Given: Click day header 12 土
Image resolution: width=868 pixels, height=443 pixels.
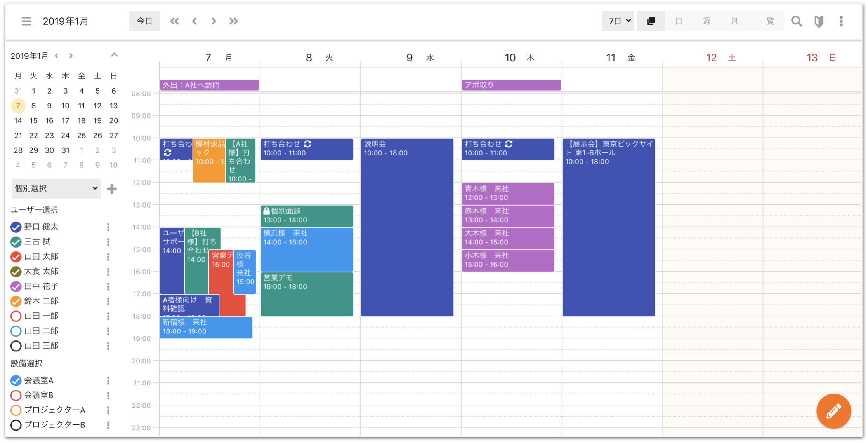Looking at the screenshot, I should pos(720,58).
